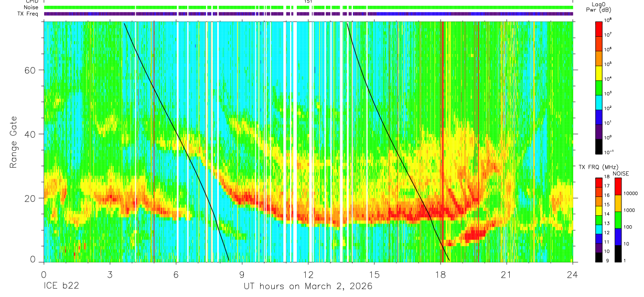Select the yellow segment of the TX FRQ colorbar
The height and width of the screenshot is (297, 644).
599,211
